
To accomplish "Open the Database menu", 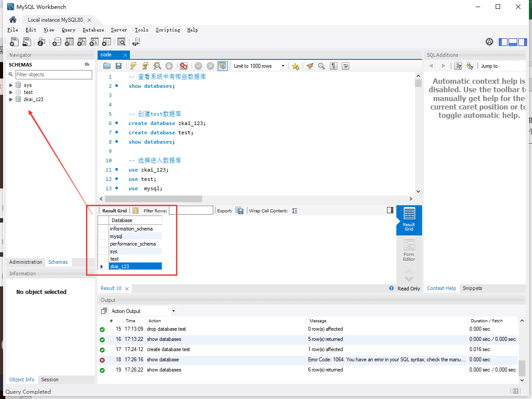I will [93, 30].
